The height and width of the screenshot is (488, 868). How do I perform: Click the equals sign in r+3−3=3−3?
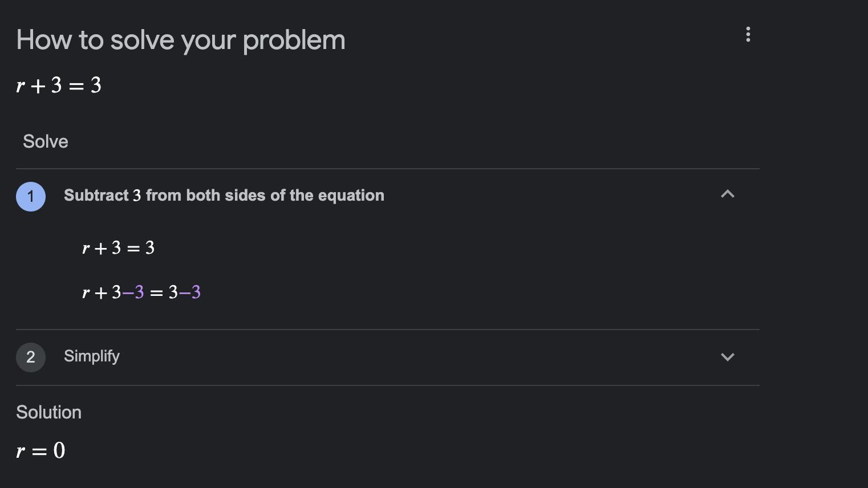click(156, 294)
